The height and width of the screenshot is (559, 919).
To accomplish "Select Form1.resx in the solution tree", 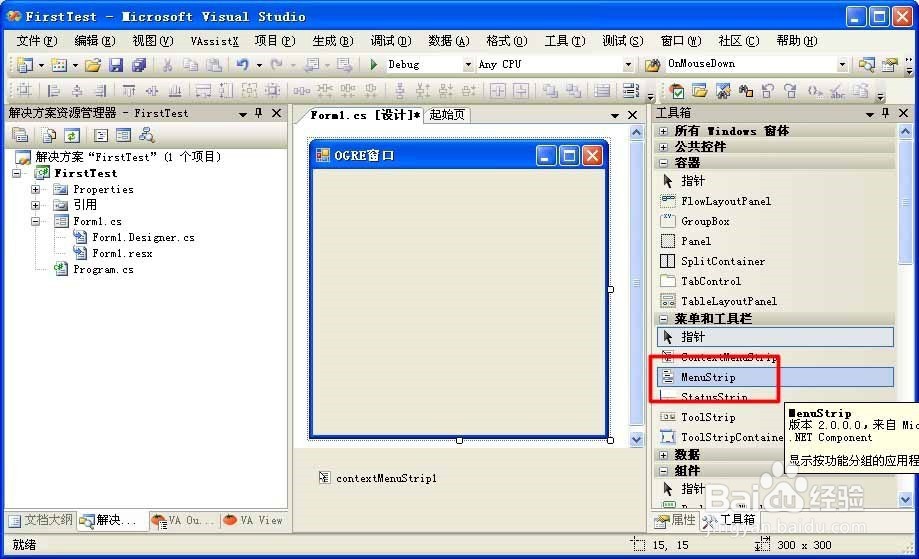I will coord(113,253).
